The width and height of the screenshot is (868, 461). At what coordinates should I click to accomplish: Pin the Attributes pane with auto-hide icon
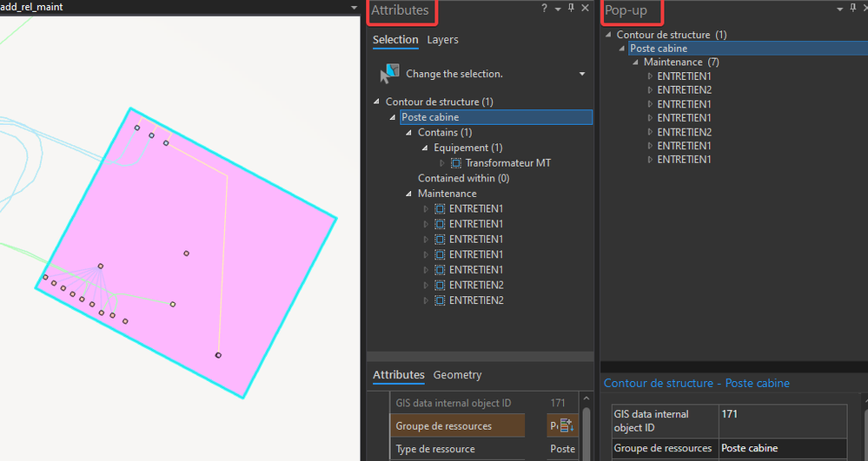pos(572,9)
